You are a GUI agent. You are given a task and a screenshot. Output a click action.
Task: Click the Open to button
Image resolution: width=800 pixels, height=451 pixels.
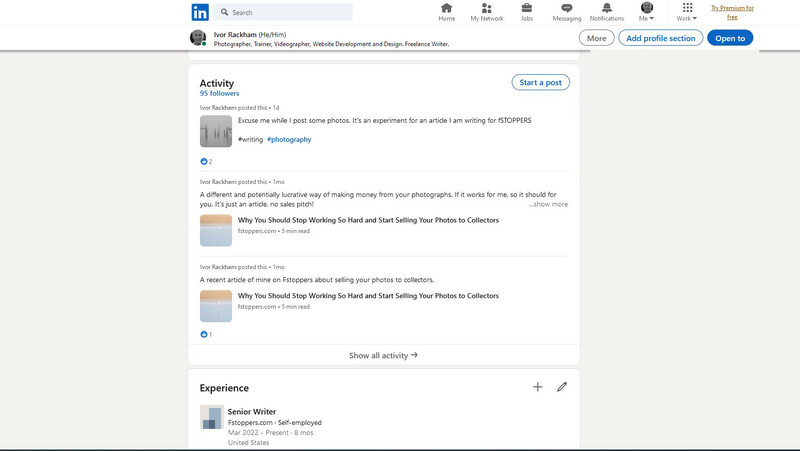pyautogui.click(x=730, y=38)
